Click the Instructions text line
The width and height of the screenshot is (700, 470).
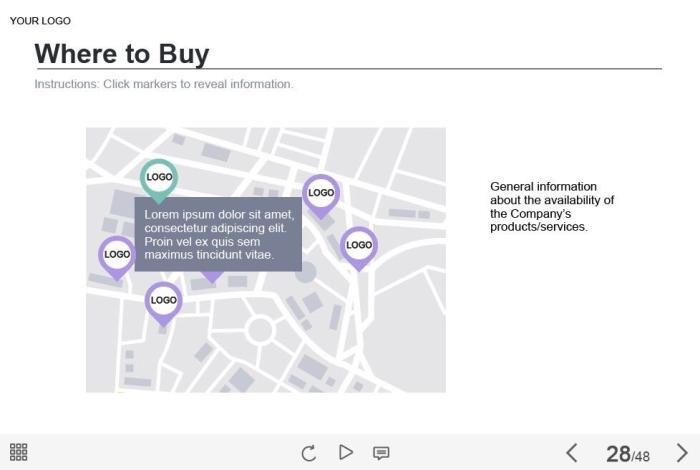(x=164, y=84)
